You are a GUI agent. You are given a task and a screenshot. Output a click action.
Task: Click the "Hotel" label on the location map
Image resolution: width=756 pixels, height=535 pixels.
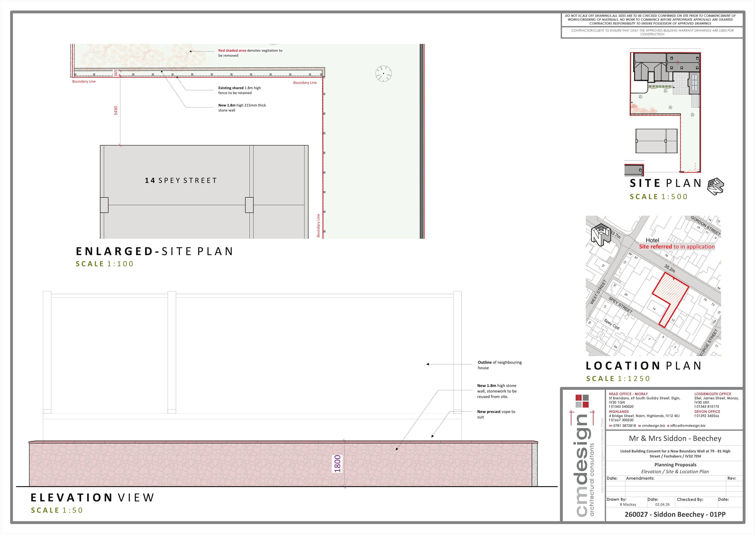click(652, 240)
